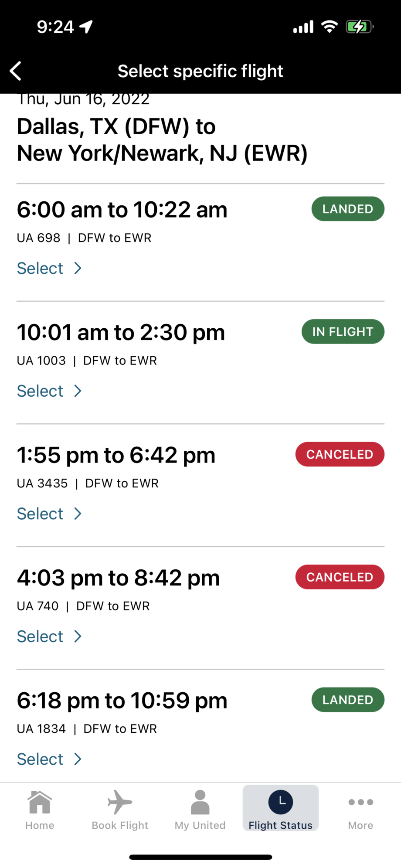Screen dimensions: 401x868
Task: Tap the Flight Status tab label
Action: tap(281, 825)
